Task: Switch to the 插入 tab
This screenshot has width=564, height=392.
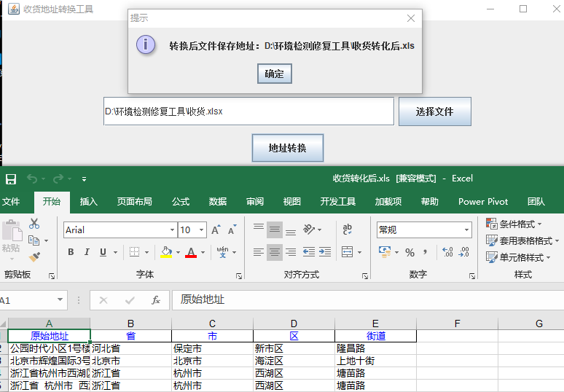Action: pyautogui.click(x=88, y=201)
